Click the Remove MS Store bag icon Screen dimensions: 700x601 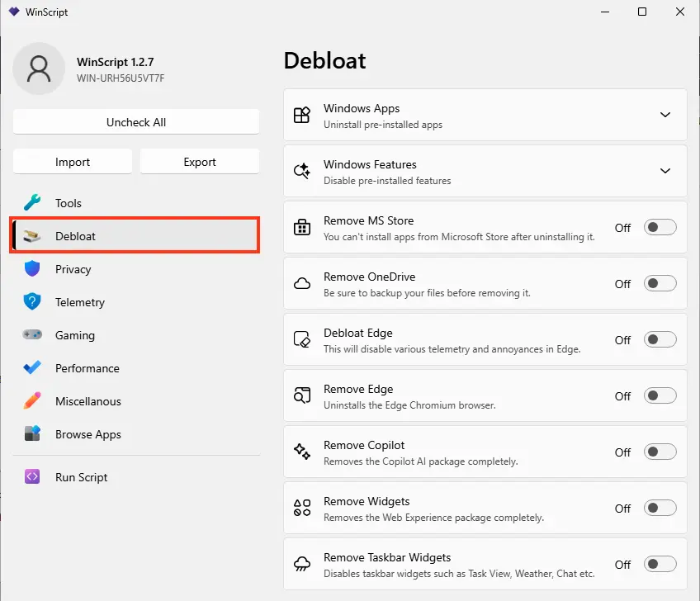point(302,227)
